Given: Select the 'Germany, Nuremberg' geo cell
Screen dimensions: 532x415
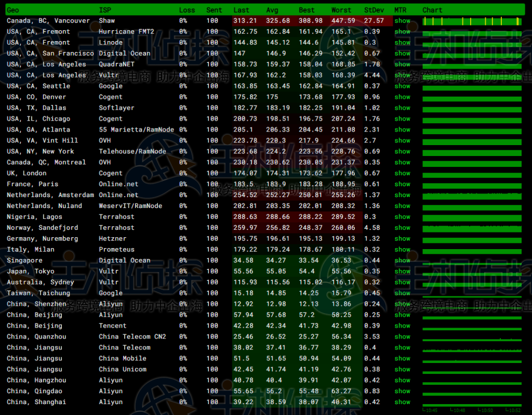Looking at the screenshot, I should [43, 238].
